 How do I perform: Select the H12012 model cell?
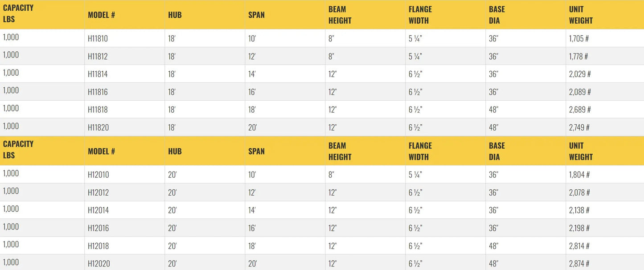click(x=98, y=192)
